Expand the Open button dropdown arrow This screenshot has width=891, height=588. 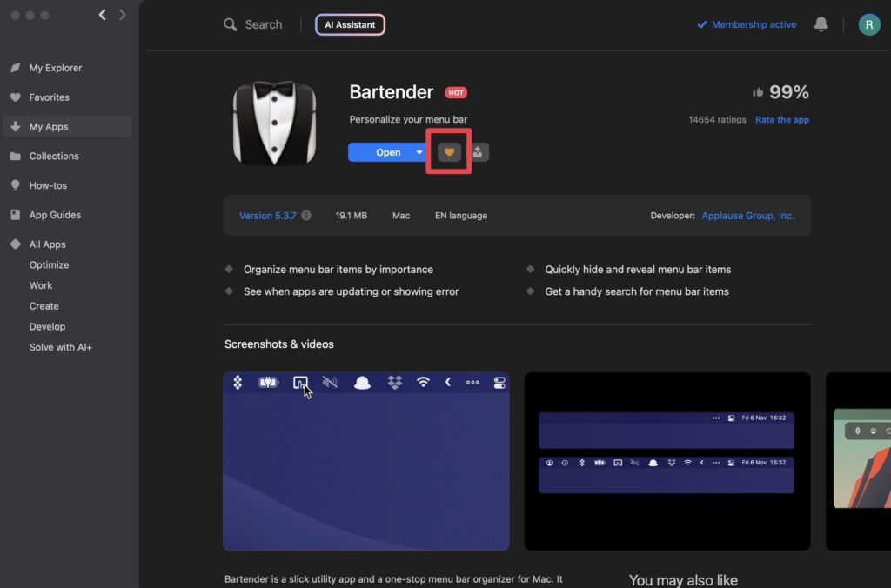(419, 152)
